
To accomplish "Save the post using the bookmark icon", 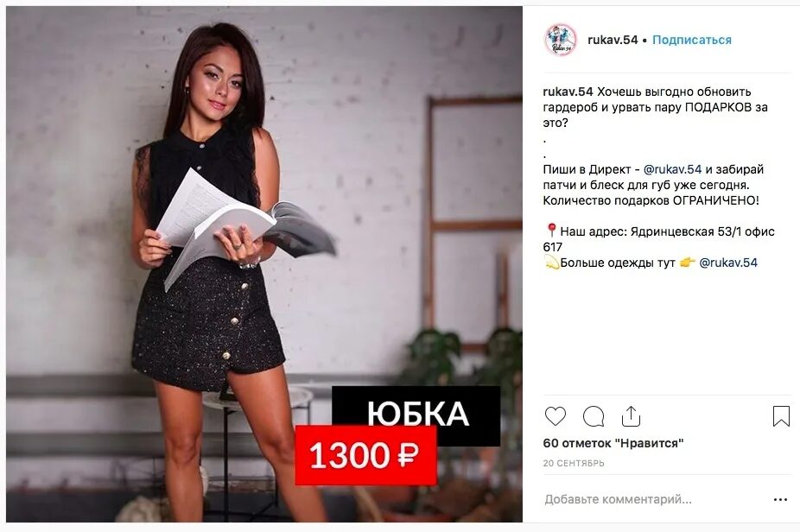I will coord(781,415).
